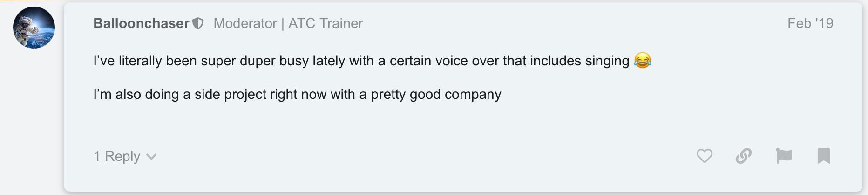Show replies via the 1 Reply label
Viewport: 868px width, 195px height.
tap(117, 156)
